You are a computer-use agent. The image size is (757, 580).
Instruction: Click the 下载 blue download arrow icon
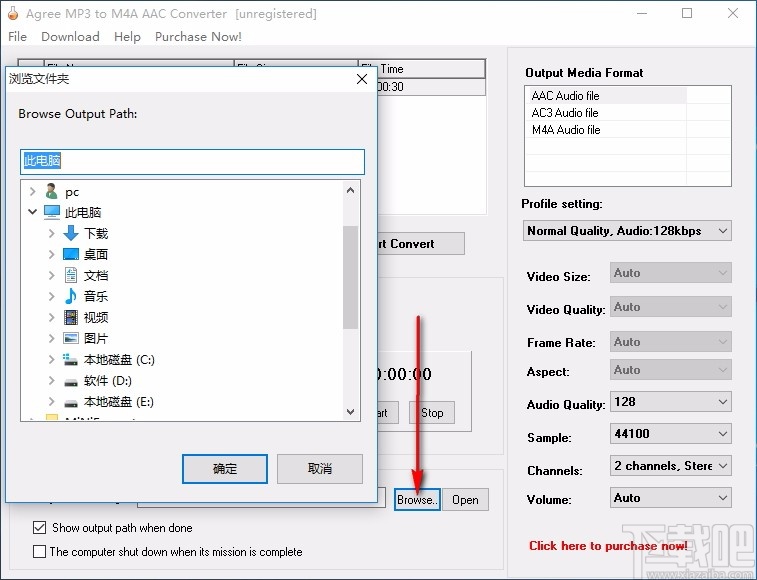(x=70, y=233)
